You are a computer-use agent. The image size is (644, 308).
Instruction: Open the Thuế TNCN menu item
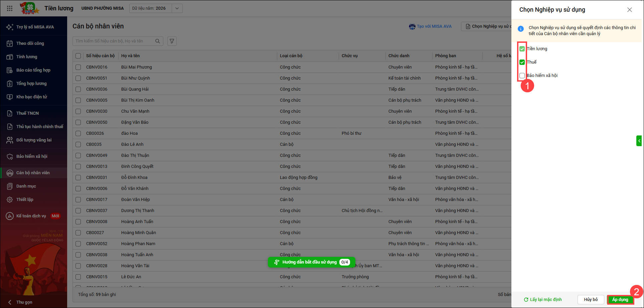pos(33,113)
